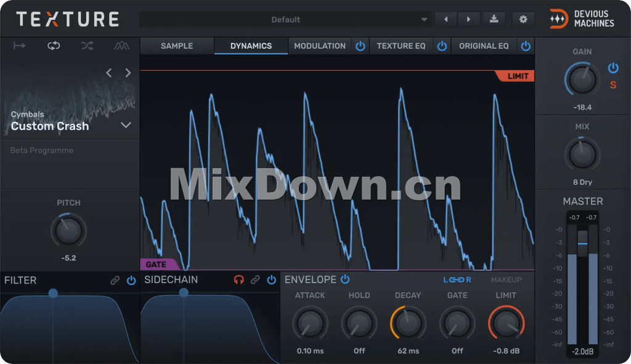
Task: Open the Default preset dropdown
Action: point(285,19)
